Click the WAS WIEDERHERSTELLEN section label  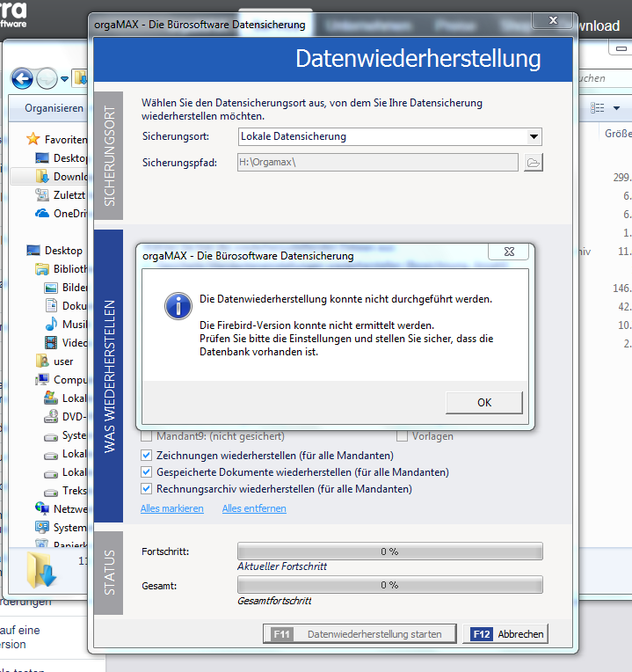click(109, 376)
